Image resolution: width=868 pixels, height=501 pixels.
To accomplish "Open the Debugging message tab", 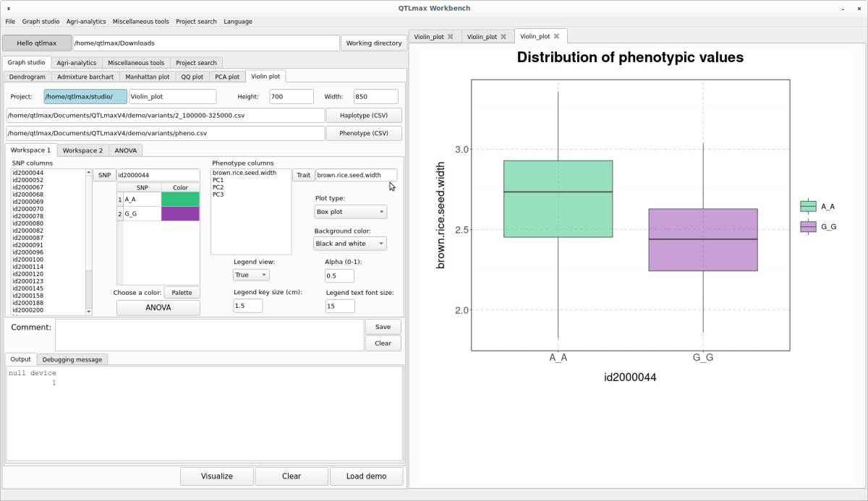I will click(x=72, y=359).
